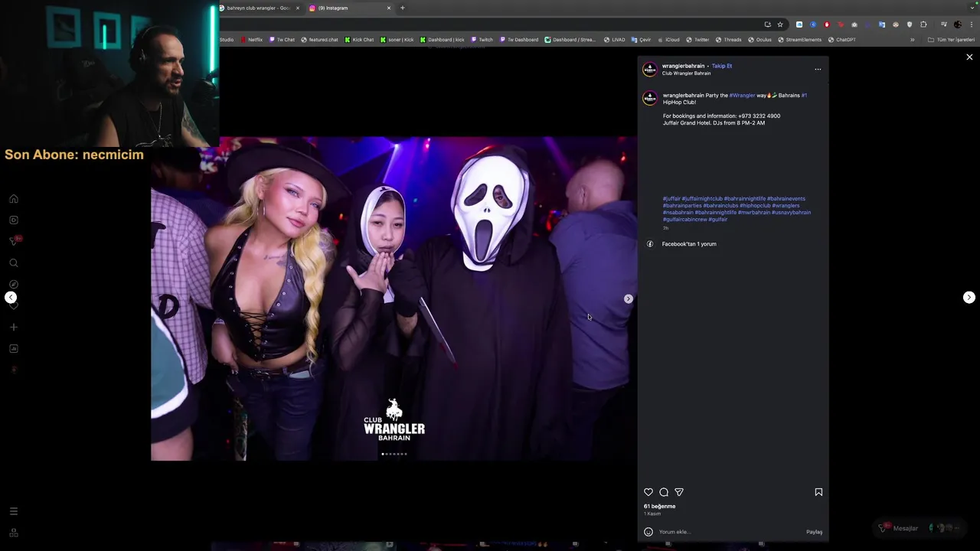
Task: Share the post with the paper-plane icon
Action: [x=679, y=492]
